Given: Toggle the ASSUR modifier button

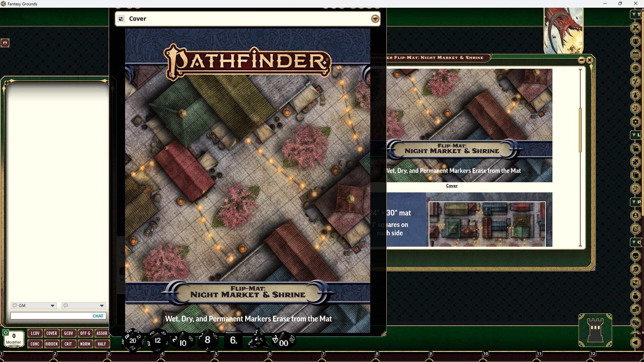Looking at the screenshot, I should (x=102, y=333).
